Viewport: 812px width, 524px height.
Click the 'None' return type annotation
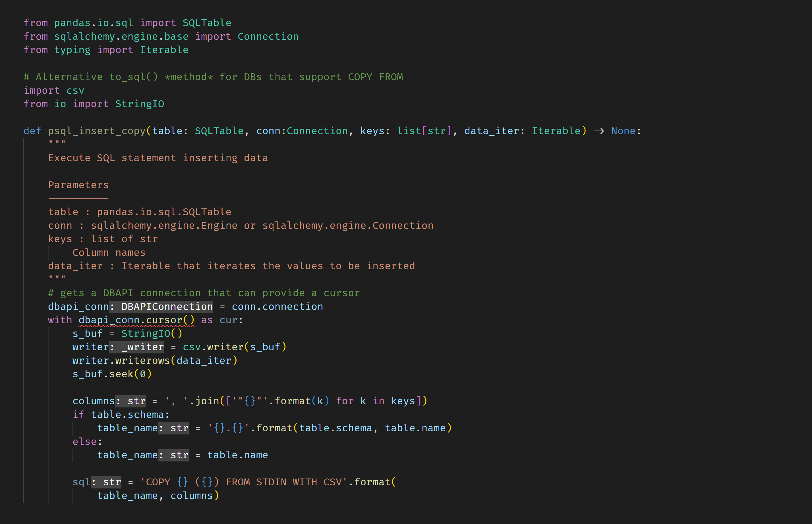[x=623, y=131]
